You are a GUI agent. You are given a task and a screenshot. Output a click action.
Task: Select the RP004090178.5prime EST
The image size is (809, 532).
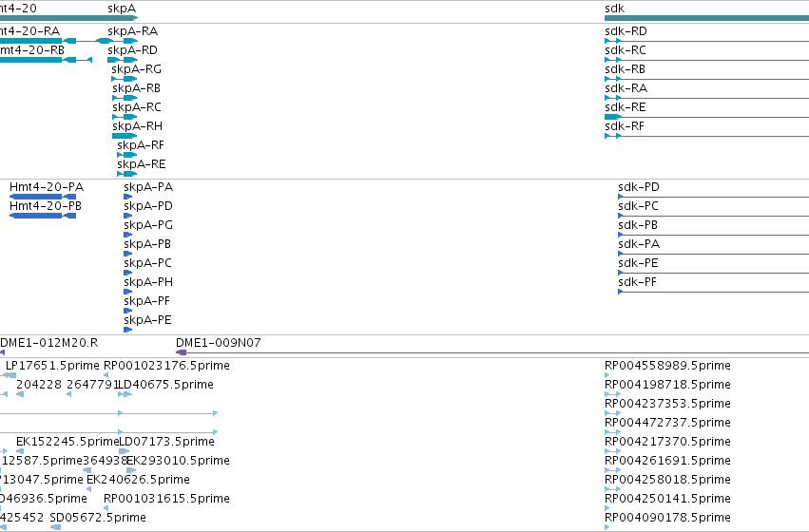click(x=607, y=527)
